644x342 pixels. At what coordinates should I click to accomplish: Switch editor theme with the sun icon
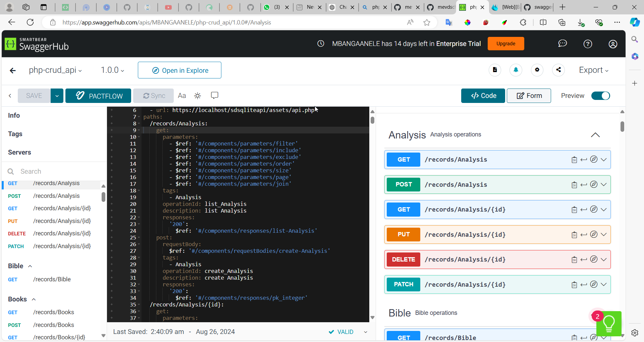[198, 96]
